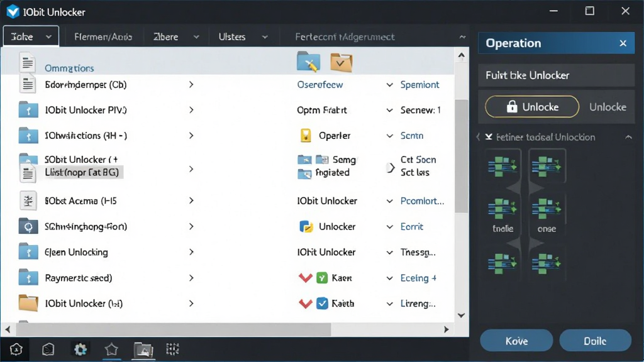
Task: Click the Eceing + text
Action: (x=418, y=278)
